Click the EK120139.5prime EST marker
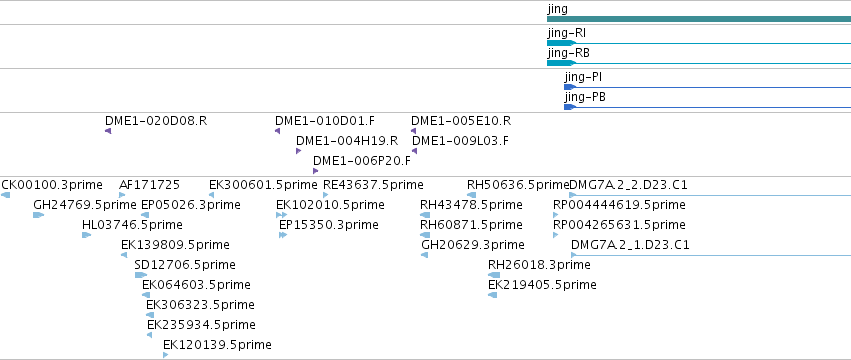The width and height of the screenshot is (851, 360). [166, 355]
